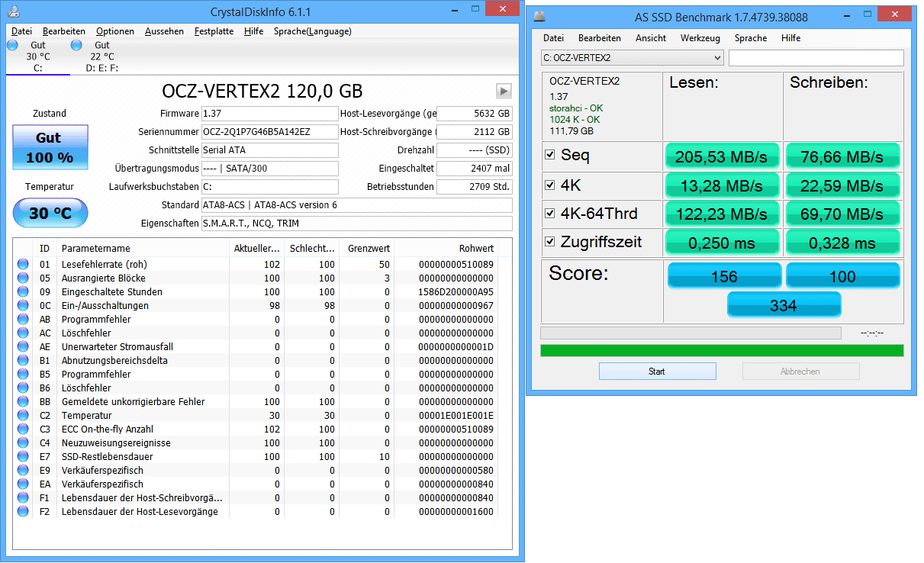Click the Übertragungsmodus field SATA/300

(269, 169)
